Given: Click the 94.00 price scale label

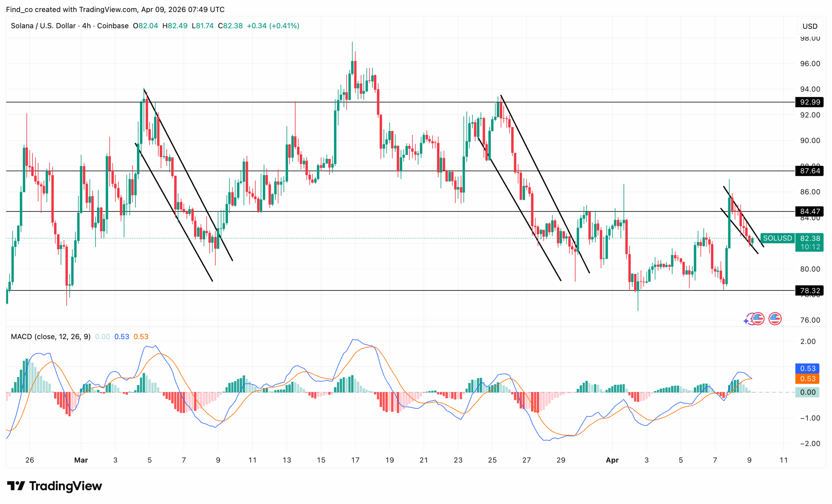Looking at the screenshot, I should point(810,89).
